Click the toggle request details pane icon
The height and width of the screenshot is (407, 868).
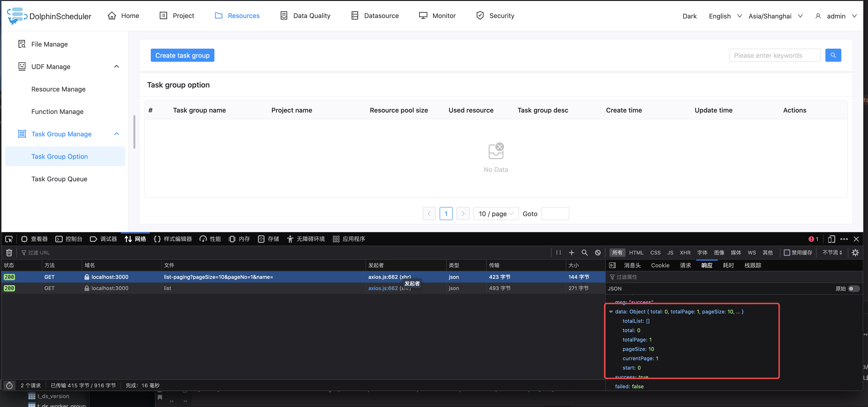[613, 265]
